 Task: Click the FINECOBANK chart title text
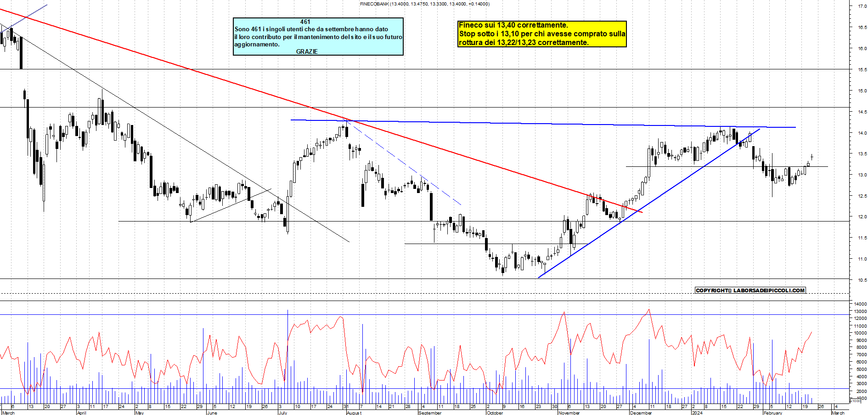coord(425,4)
